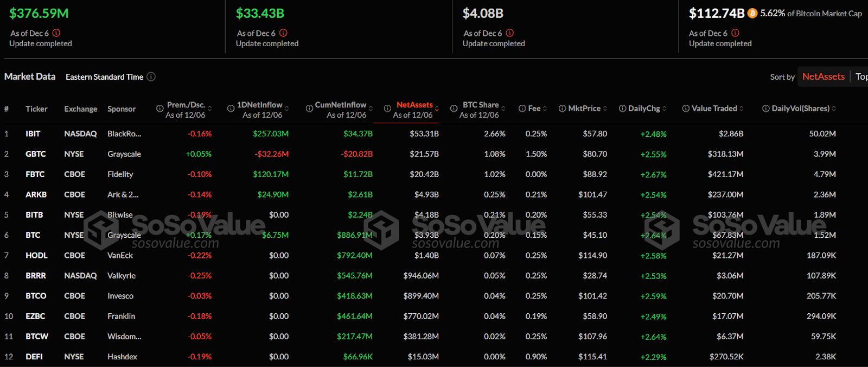Click IBIT net assets value $53.31B

pyautogui.click(x=424, y=134)
